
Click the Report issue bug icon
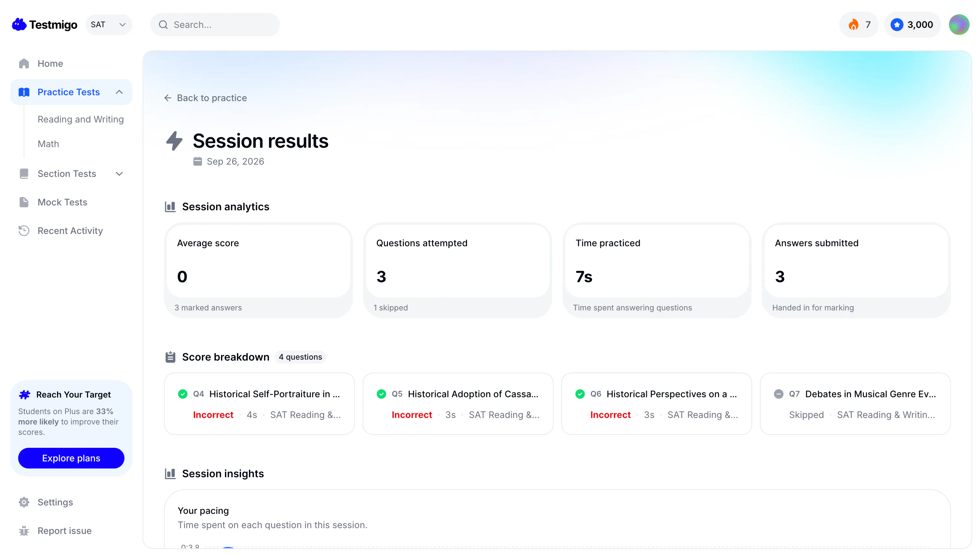[24, 531]
